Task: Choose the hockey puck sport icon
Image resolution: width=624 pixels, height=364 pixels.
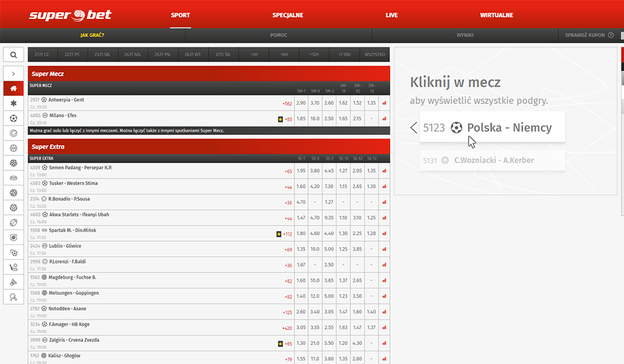Action: point(14,178)
